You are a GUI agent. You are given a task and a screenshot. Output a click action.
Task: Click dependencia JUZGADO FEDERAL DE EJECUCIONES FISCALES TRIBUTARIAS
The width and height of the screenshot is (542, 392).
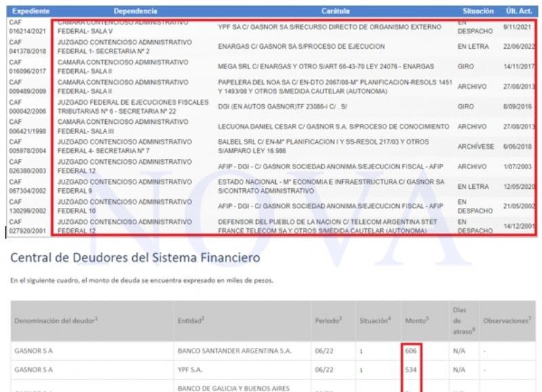(x=133, y=107)
